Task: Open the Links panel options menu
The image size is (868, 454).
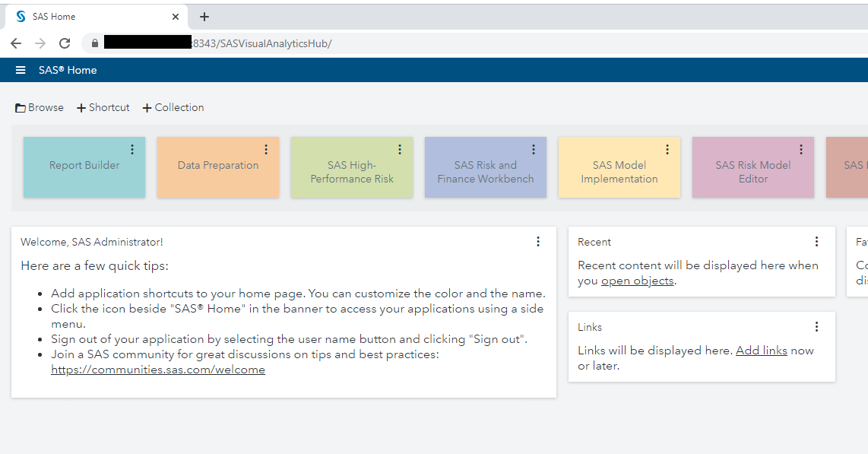Action: [816, 326]
